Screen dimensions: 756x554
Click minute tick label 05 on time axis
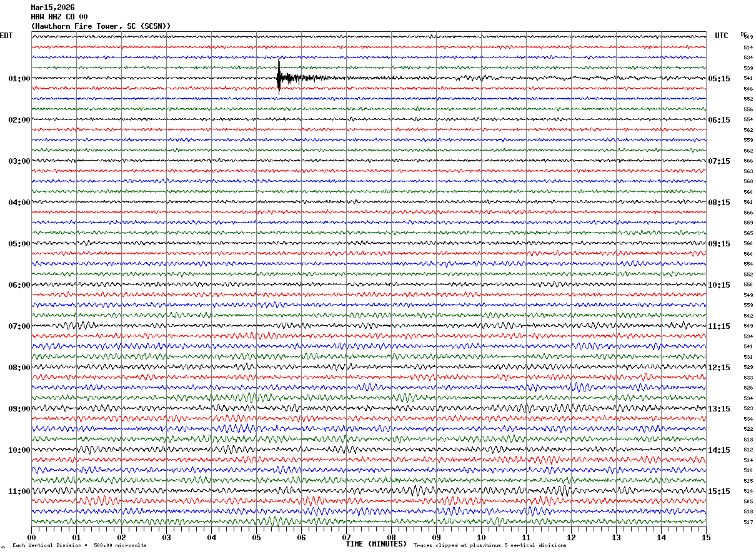point(256,537)
